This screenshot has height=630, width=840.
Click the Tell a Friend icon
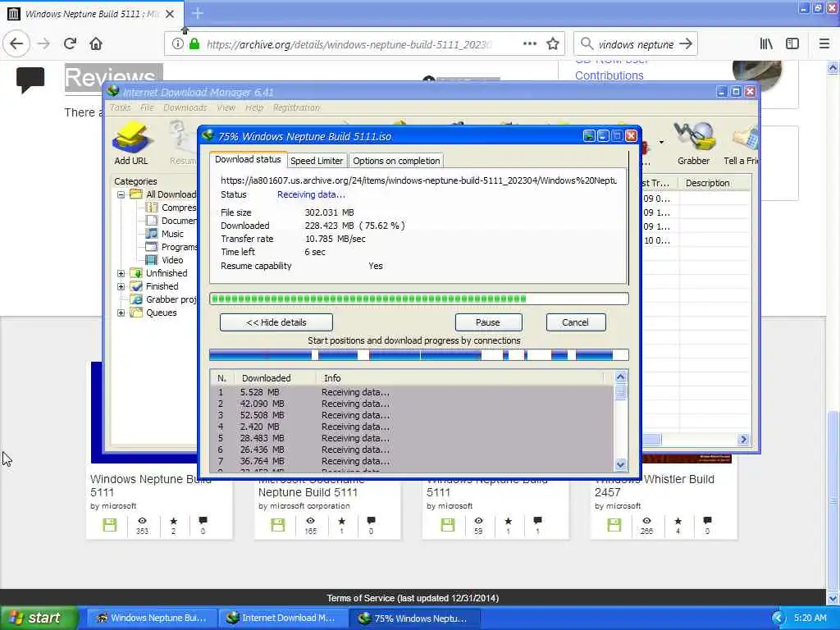[742, 143]
